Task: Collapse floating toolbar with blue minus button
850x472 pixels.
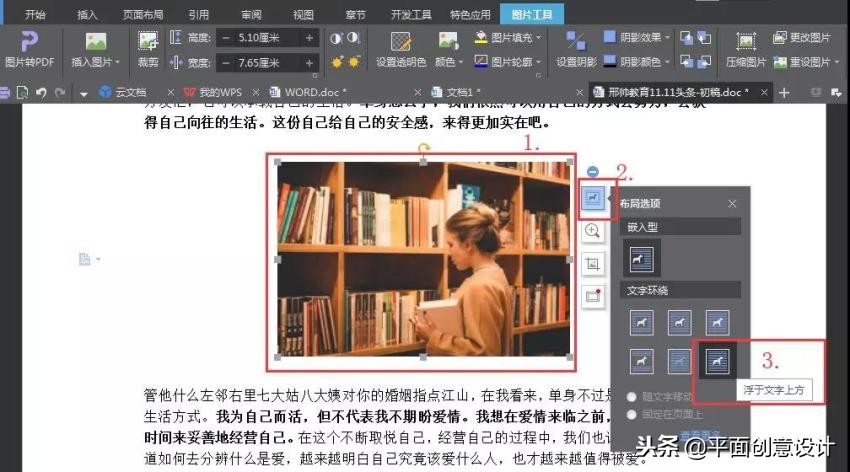Action: tap(593, 172)
